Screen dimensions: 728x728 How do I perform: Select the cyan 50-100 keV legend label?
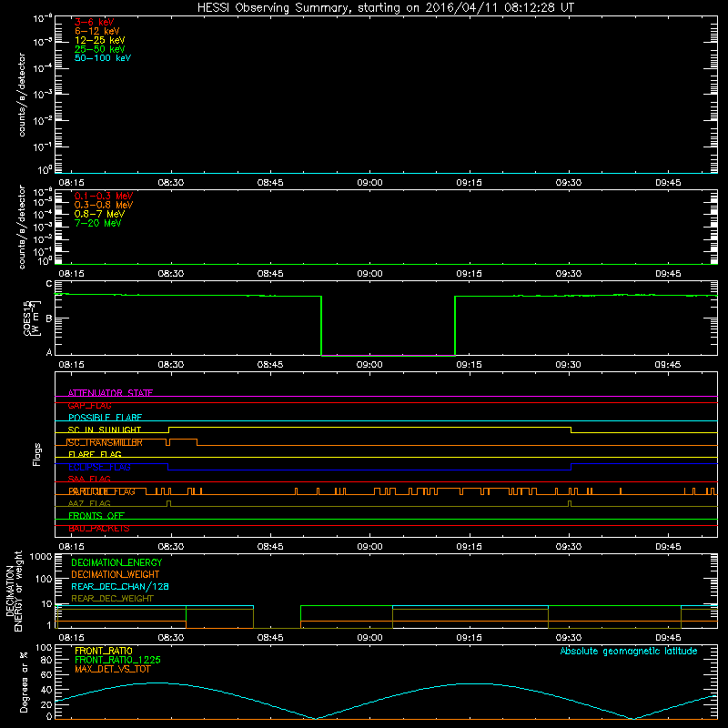pyautogui.click(x=103, y=58)
